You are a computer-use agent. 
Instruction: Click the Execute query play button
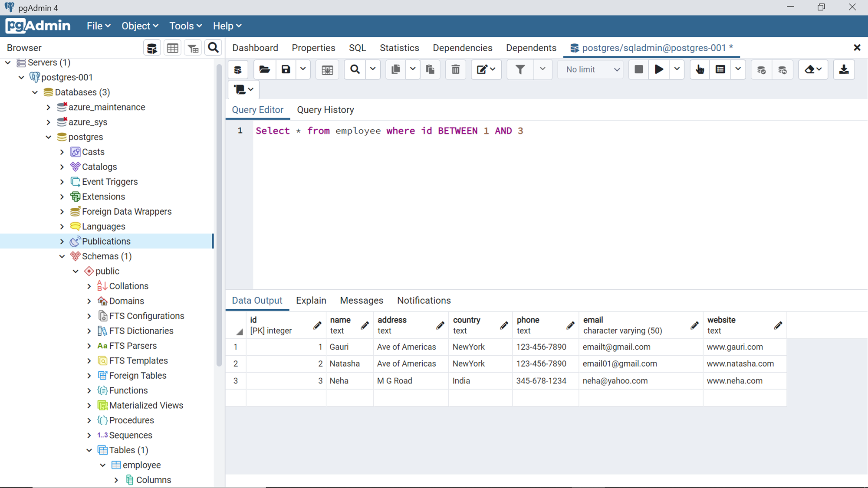(x=659, y=69)
